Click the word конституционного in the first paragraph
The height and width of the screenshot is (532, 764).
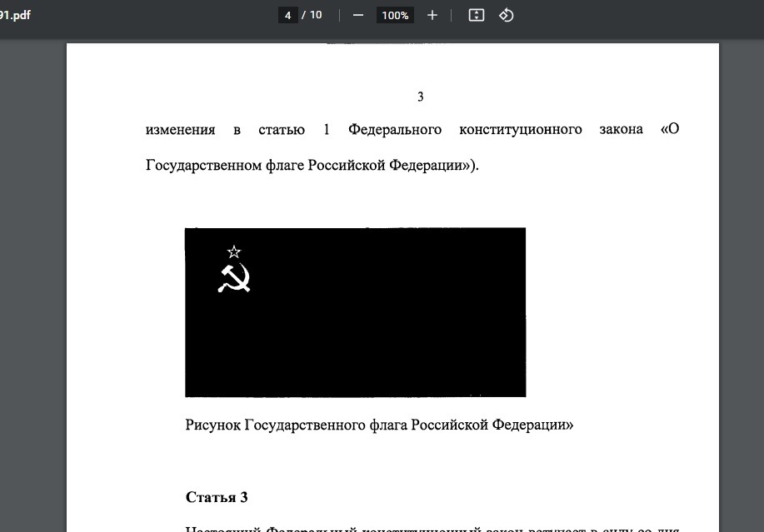(x=521, y=129)
